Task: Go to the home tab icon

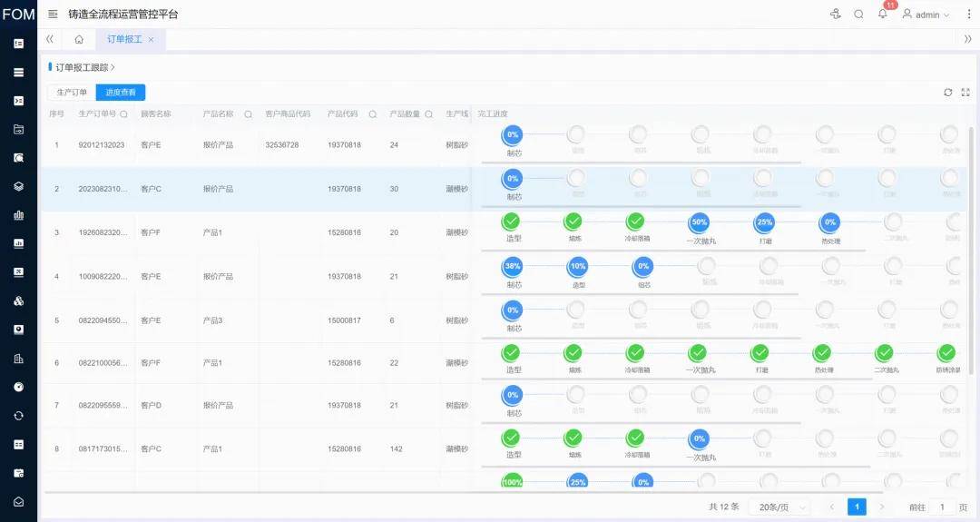Action: (79, 39)
